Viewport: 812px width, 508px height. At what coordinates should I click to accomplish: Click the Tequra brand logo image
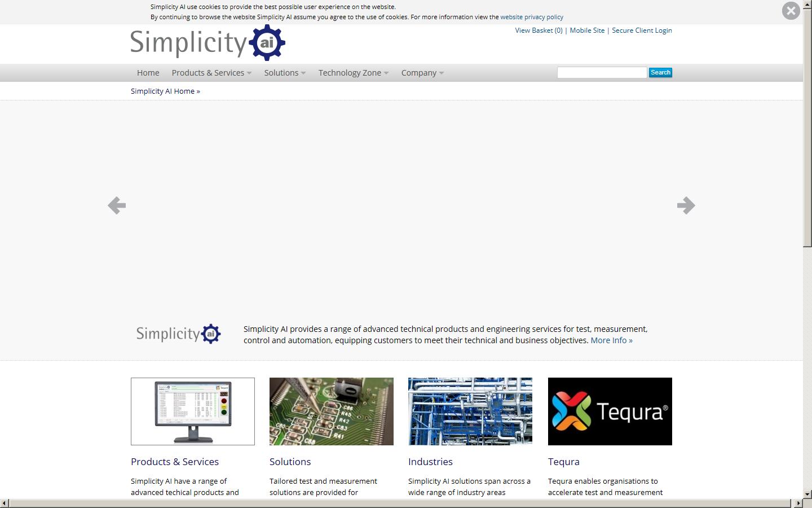click(x=610, y=411)
